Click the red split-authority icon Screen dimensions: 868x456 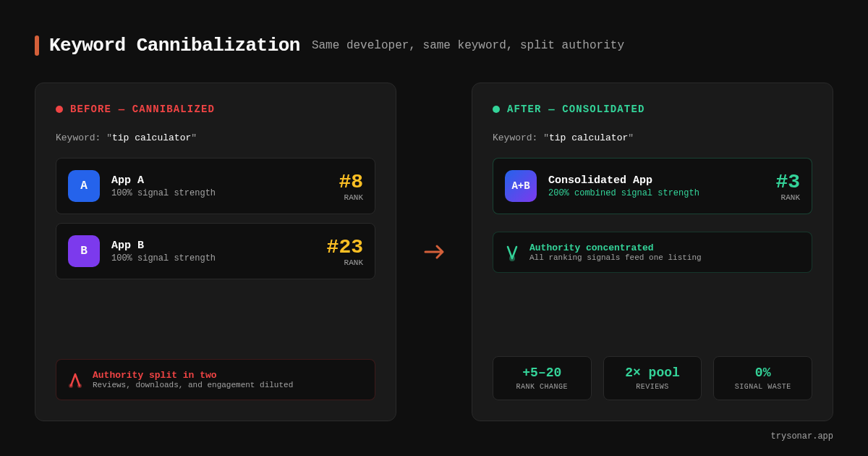(75, 380)
